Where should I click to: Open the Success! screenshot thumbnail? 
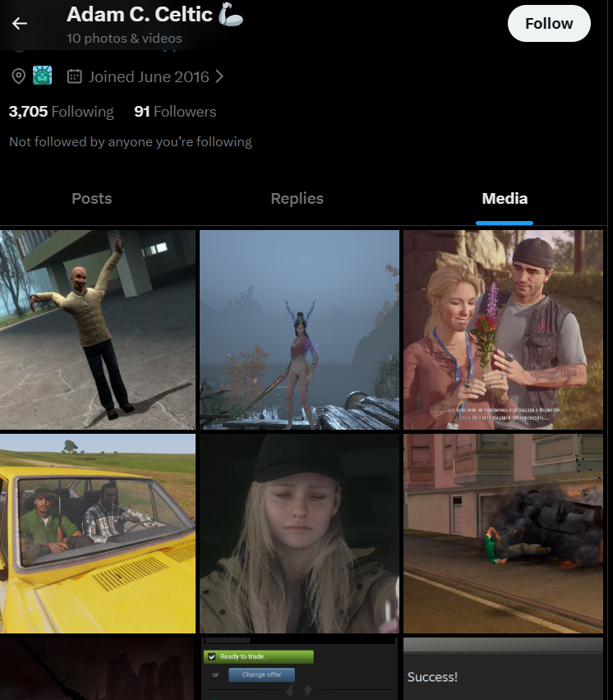click(x=503, y=669)
